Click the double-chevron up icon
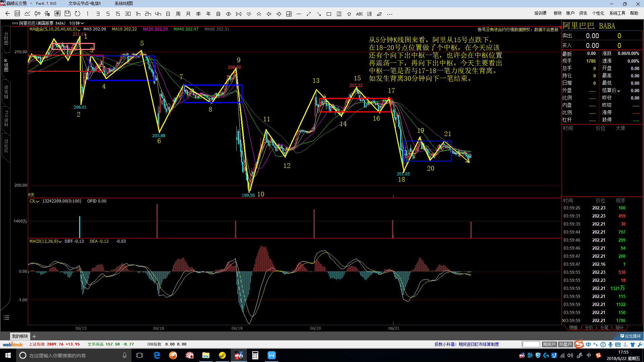The height and width of the screenshot is (362, 644). click(x=259, y=14)
